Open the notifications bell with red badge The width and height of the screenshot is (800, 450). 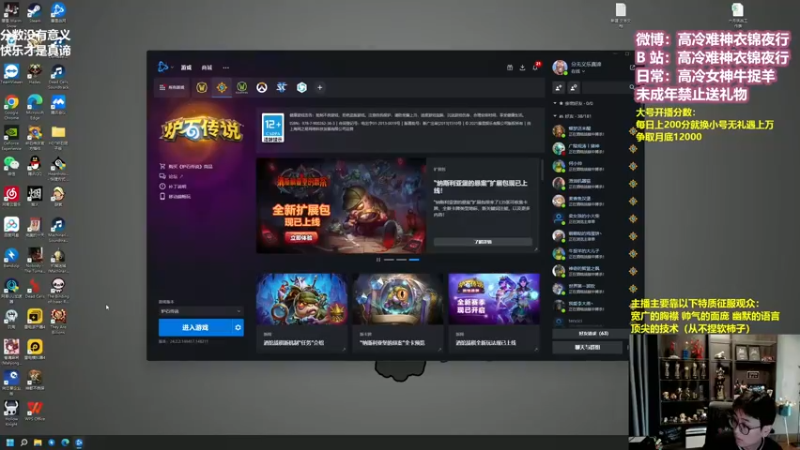click(535, 67)
